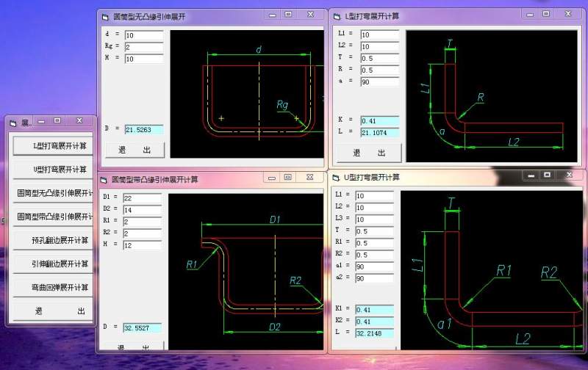Minimize the 圆筒型带凸缘引伸展开计算 window

click(x=272, y=178)
